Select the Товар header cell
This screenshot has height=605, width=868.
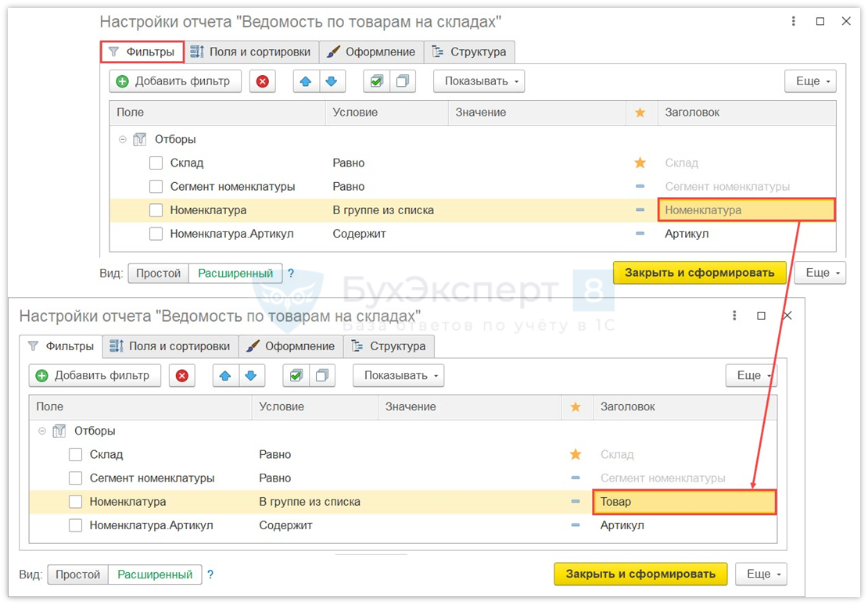[684, 502]
